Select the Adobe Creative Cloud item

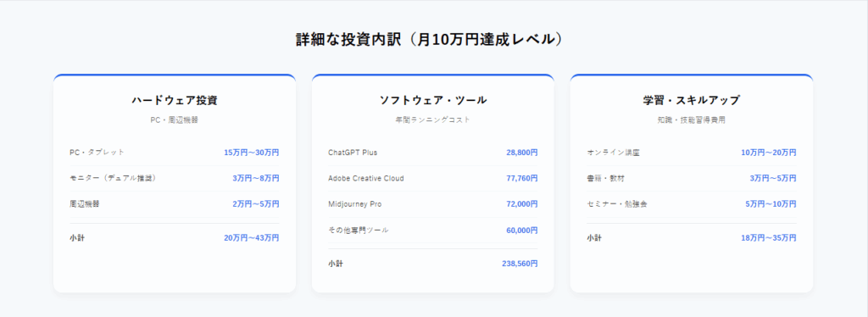366,178
